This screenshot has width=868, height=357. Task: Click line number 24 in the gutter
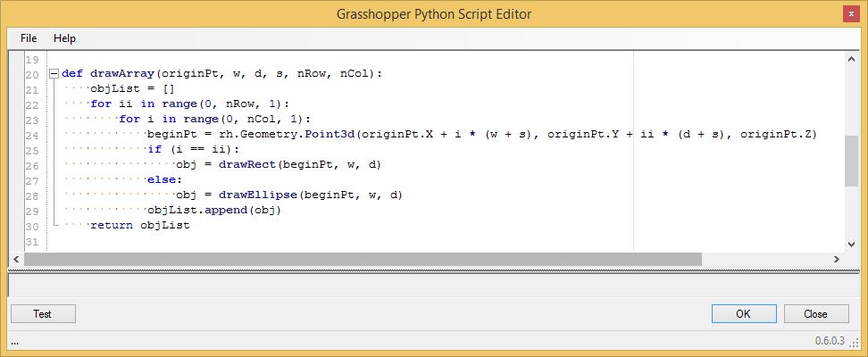[x=31, y=135]
